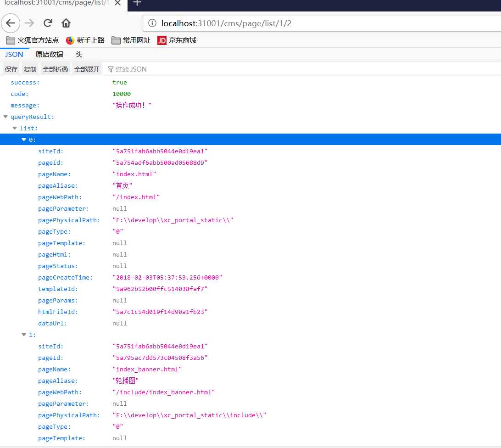Select the success row value true
Screen dimensions: 501x448
tap(120, 82)
